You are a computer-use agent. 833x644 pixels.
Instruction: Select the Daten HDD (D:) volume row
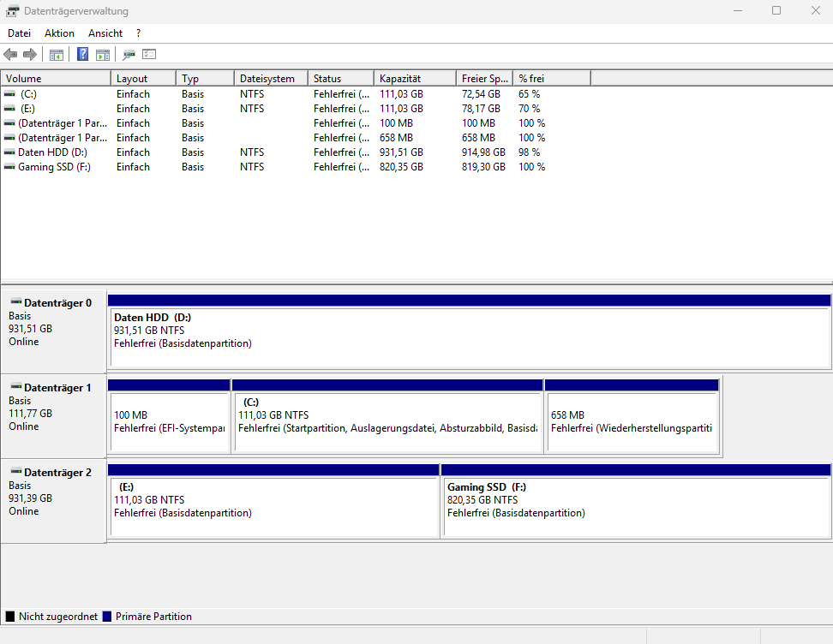[x=296, y=152]
